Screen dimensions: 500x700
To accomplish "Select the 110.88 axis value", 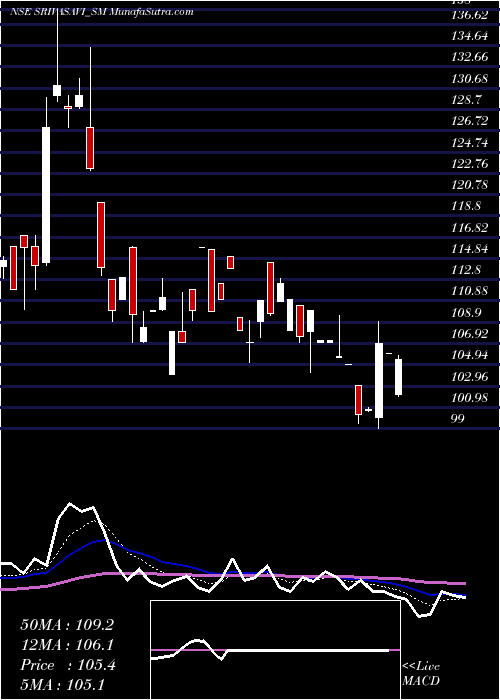I will click(x=470, y=291).
